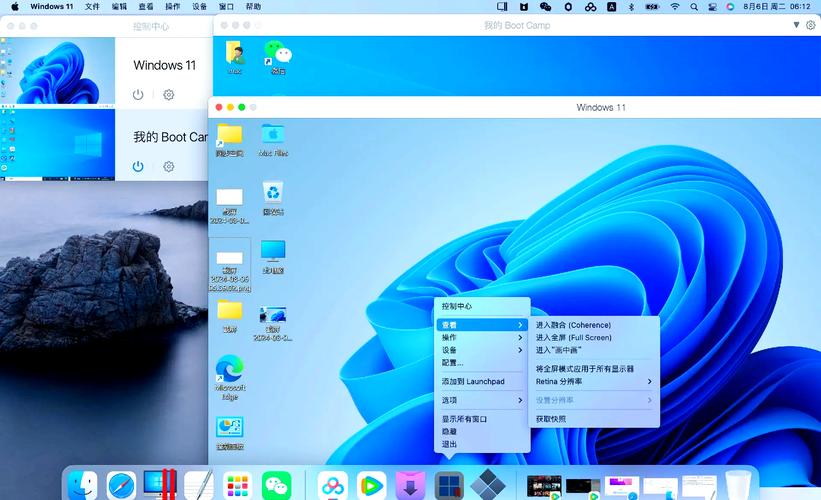Viewport: 821px width, 500px height.
Task: Select 我的 Boot Camp thumbnail in Control Center
Action: click(x=58, y=145)
